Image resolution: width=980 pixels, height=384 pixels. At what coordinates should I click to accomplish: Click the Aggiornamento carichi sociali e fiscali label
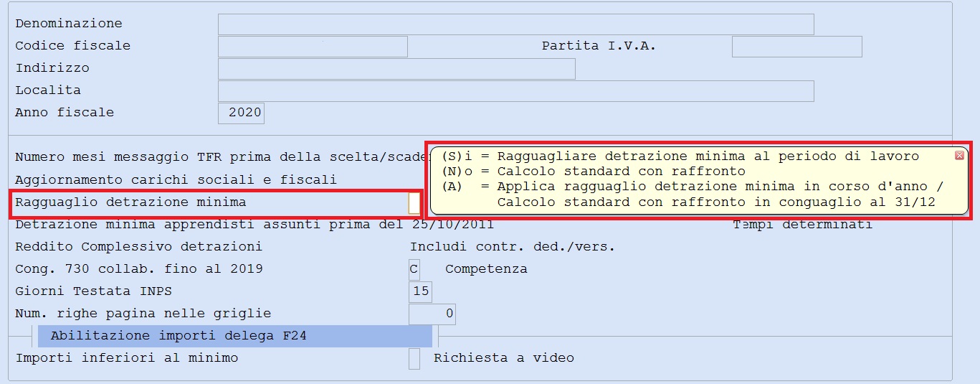tap(176, 179)
